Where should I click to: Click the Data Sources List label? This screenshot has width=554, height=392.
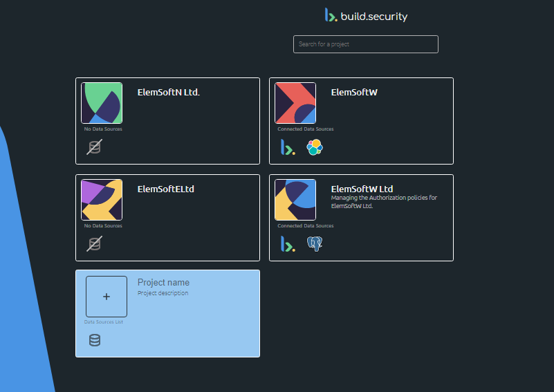104,322
